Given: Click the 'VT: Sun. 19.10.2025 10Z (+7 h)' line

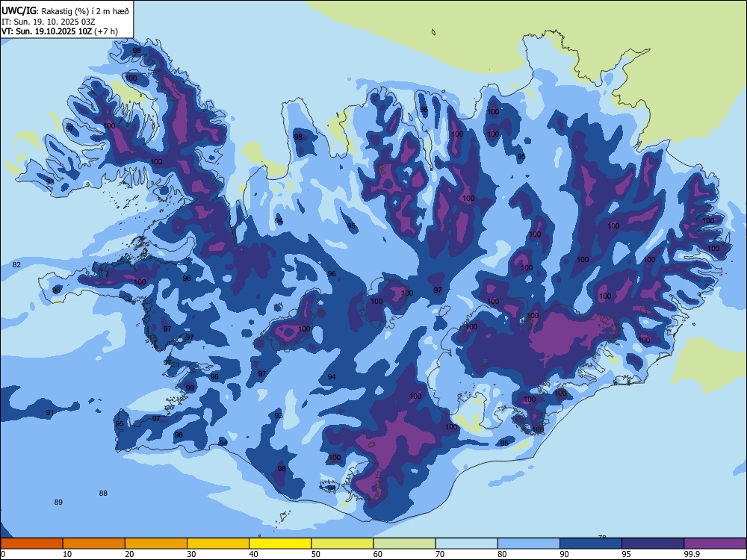Looking at the screenshot, I should pos(60,31).
